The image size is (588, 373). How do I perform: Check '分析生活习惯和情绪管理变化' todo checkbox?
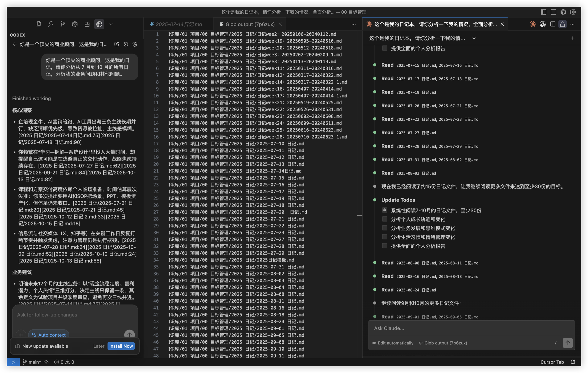(x=384, y=237)
